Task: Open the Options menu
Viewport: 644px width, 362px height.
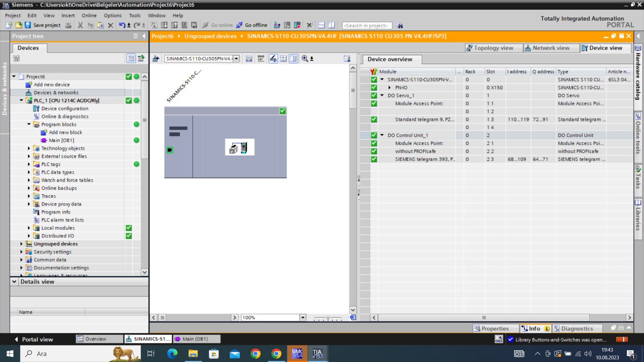Action: (x=113, y=15)
